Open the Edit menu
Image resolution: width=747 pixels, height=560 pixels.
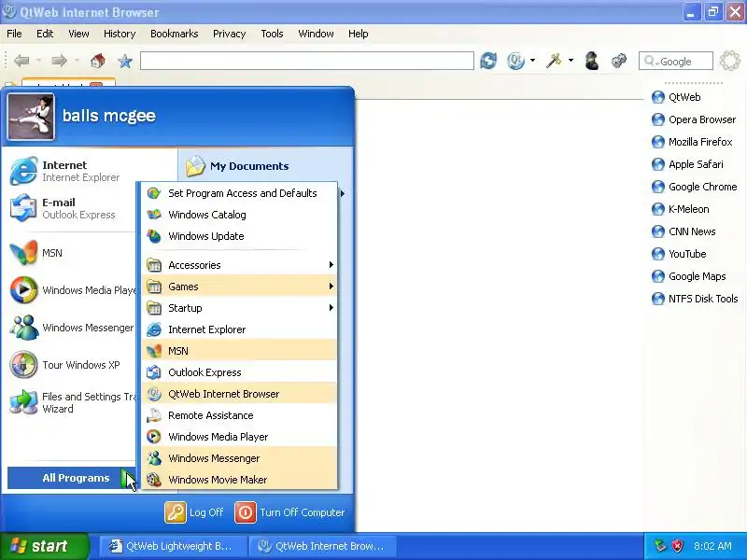(x=45, y=34)
